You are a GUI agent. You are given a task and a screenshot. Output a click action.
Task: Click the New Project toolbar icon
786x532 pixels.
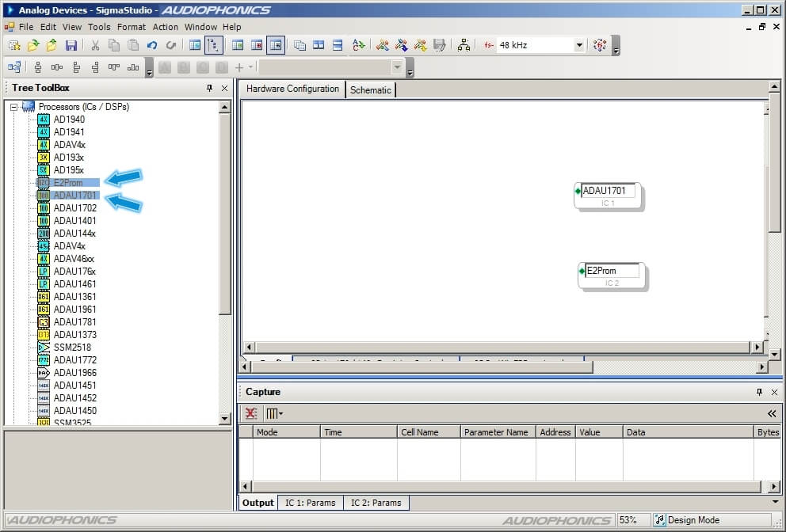pyautogui.click(x=14, y=46)
